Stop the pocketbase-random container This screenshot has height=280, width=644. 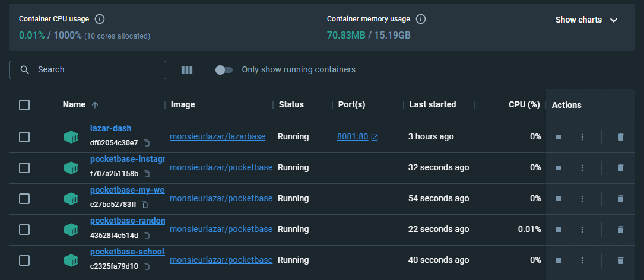558,230
